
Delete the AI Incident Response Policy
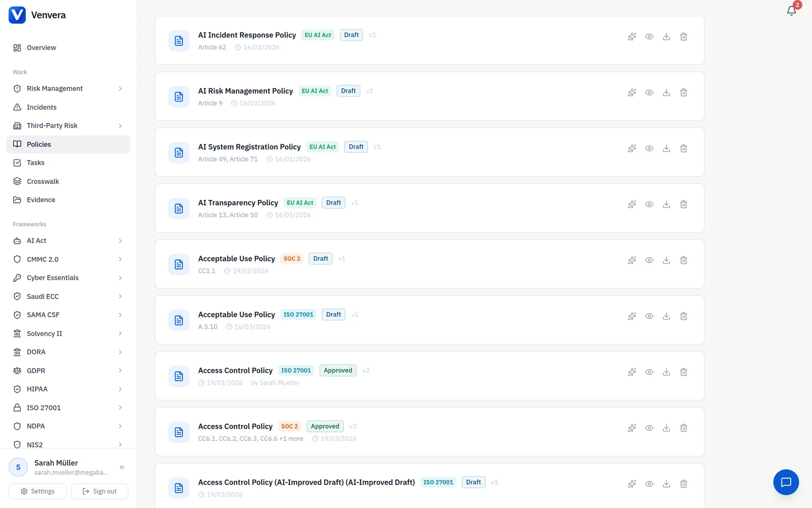click(x=684, y=37)
